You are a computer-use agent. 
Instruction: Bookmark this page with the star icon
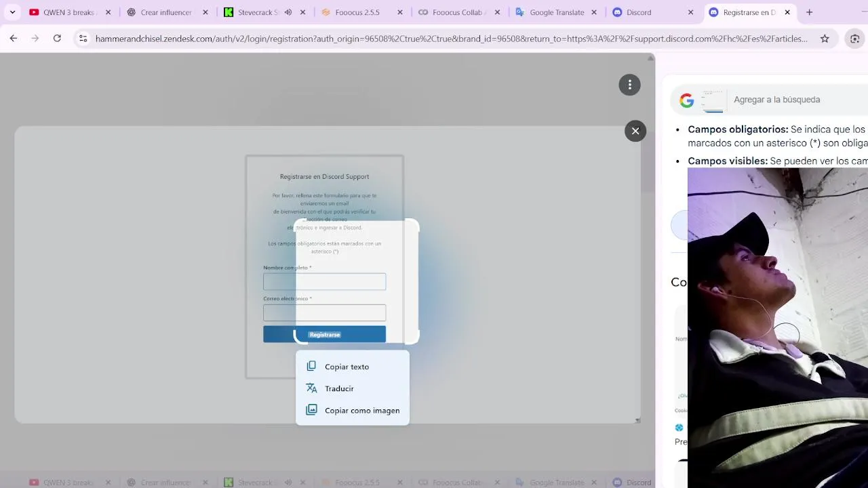coord(825,39)
